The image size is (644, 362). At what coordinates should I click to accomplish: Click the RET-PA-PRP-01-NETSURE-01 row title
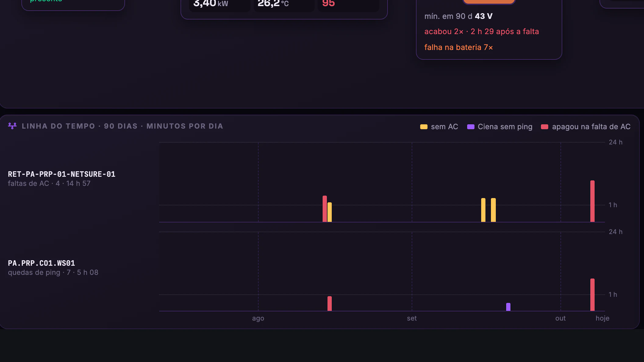[62, 174]
